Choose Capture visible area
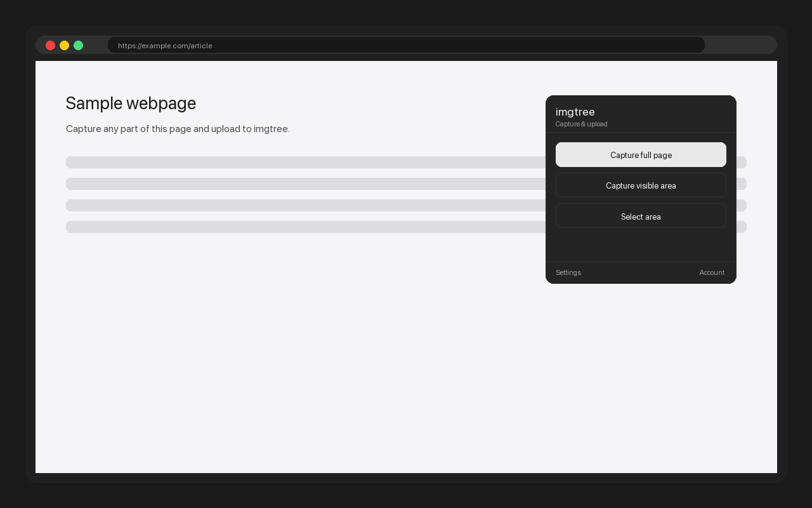The image size is (812, 508). coord(641,185)
